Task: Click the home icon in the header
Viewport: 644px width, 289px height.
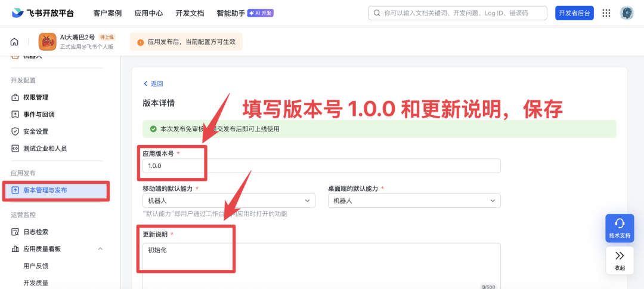Action: pos(14,42)
